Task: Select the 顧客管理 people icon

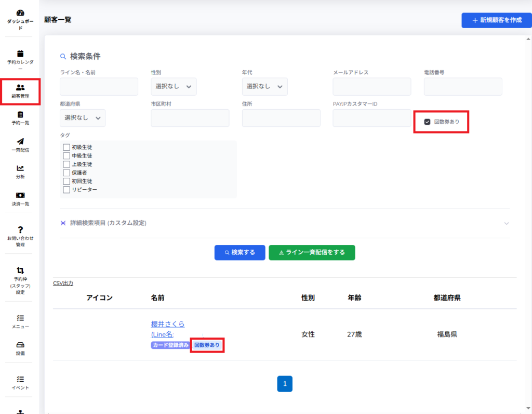Action: (20, 87)
